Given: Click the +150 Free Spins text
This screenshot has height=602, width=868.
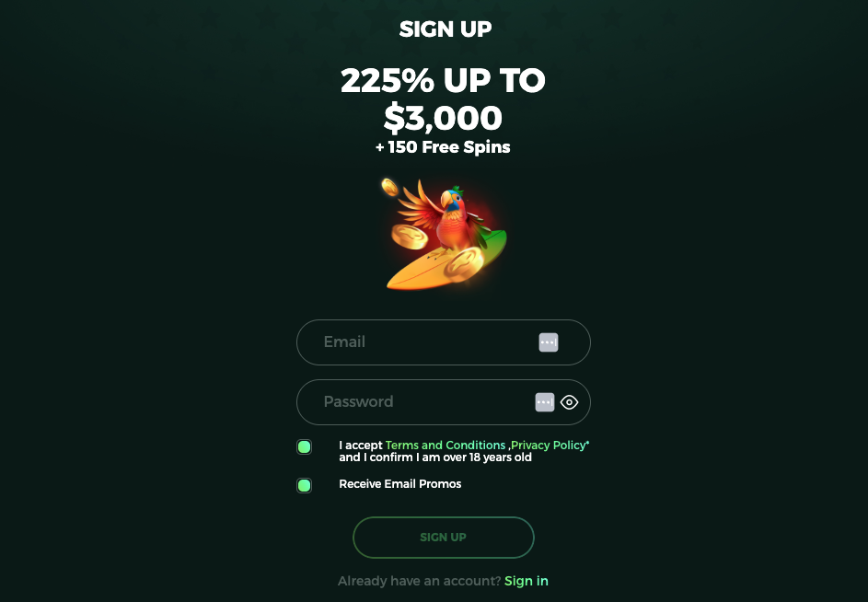Looking at the screenshot, I should 443,147.
